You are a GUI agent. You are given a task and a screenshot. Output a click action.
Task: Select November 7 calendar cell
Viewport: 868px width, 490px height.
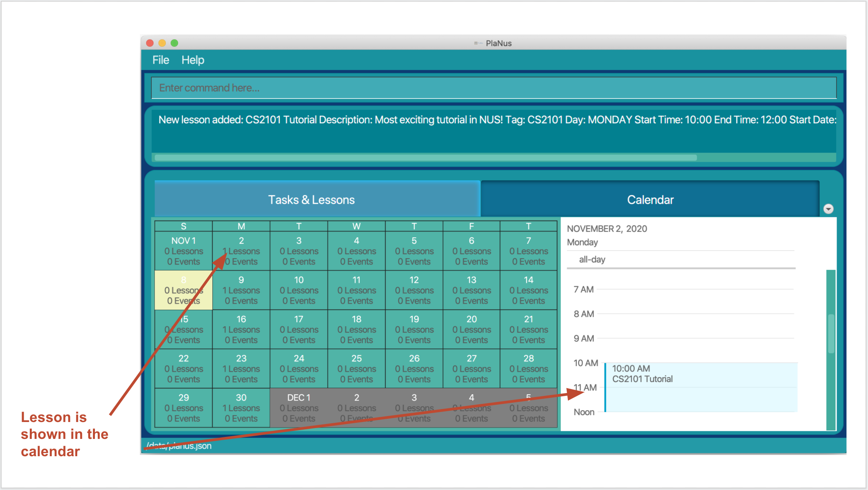[529, 251]
